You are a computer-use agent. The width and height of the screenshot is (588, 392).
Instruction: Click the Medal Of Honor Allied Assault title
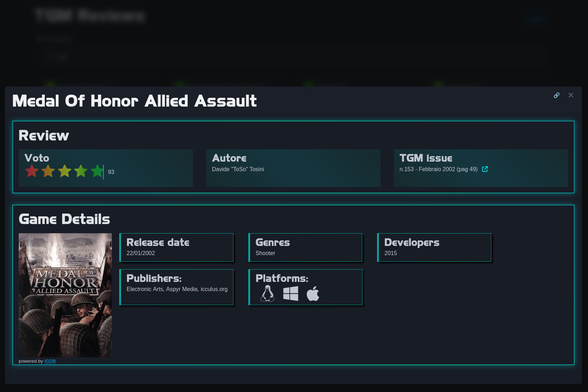tap(135, 101)
